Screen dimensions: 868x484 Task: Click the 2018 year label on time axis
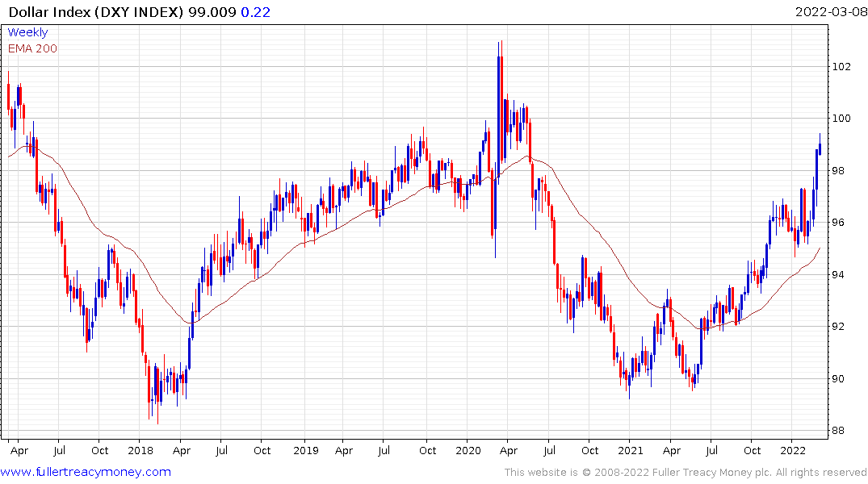pos(140,451)
